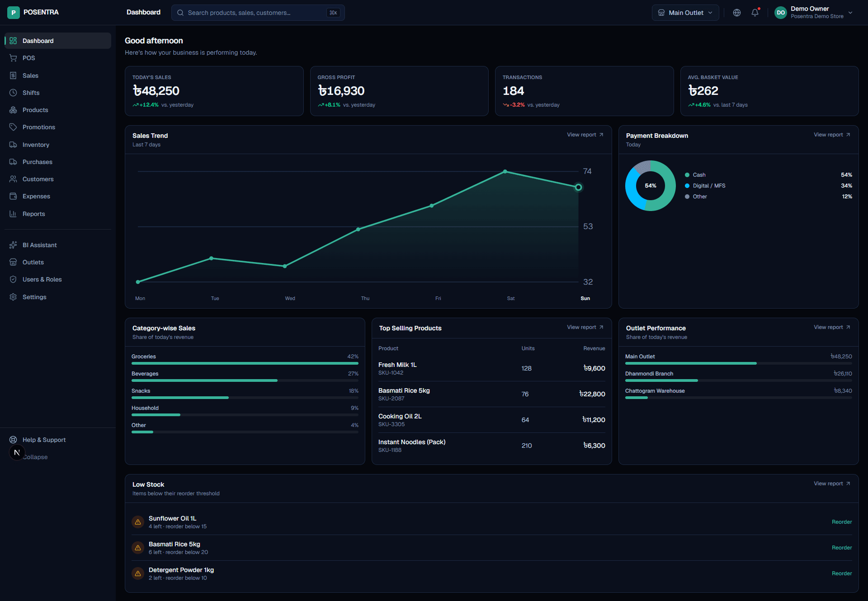Click the Sunflower Oil 1L warning icon
This screenshot has height=601, width=868.
pos(138,522)
